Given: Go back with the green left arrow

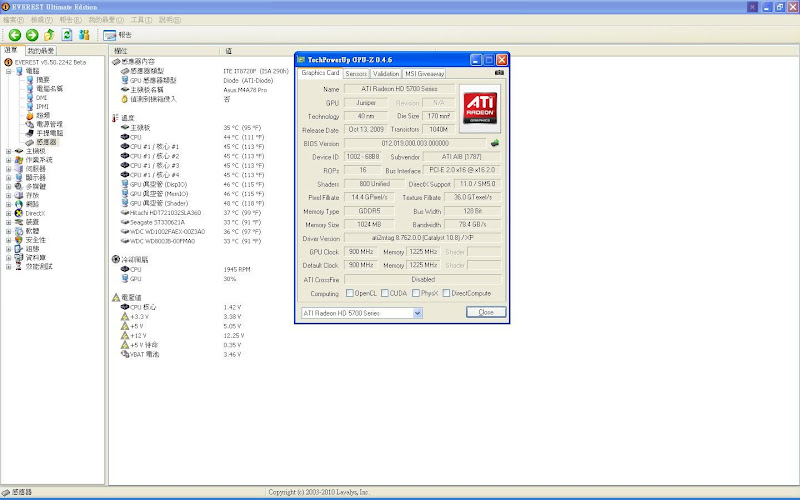Looking at the screenshot, I should click(15, 35).
